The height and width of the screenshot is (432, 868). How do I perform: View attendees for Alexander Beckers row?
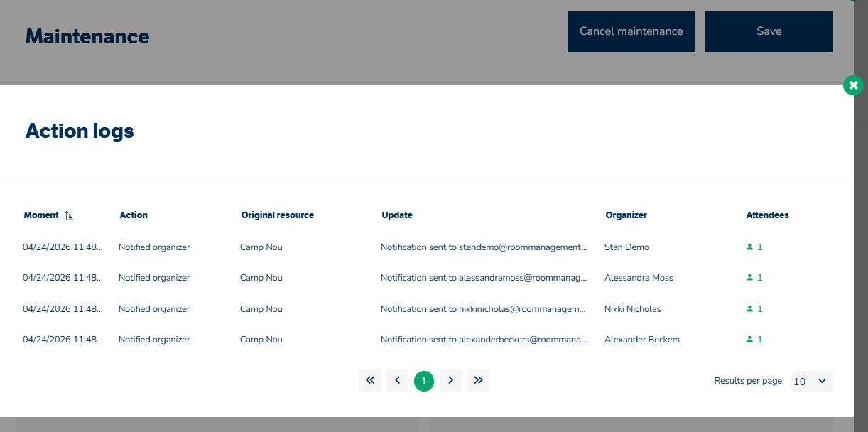(x=754, y=340)
